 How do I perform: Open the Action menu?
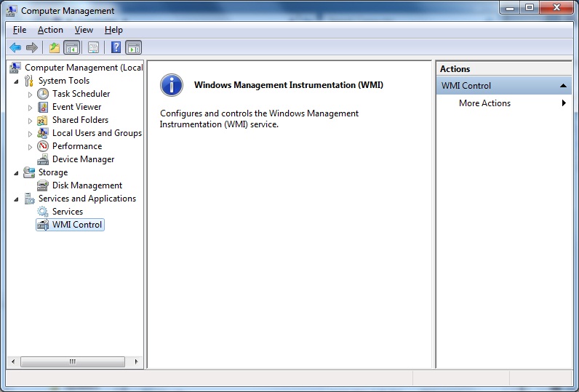tap(50, 30)
